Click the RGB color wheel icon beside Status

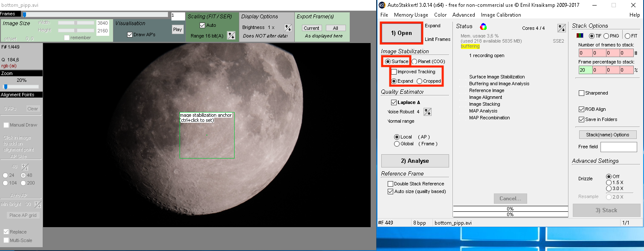[483, 26]
